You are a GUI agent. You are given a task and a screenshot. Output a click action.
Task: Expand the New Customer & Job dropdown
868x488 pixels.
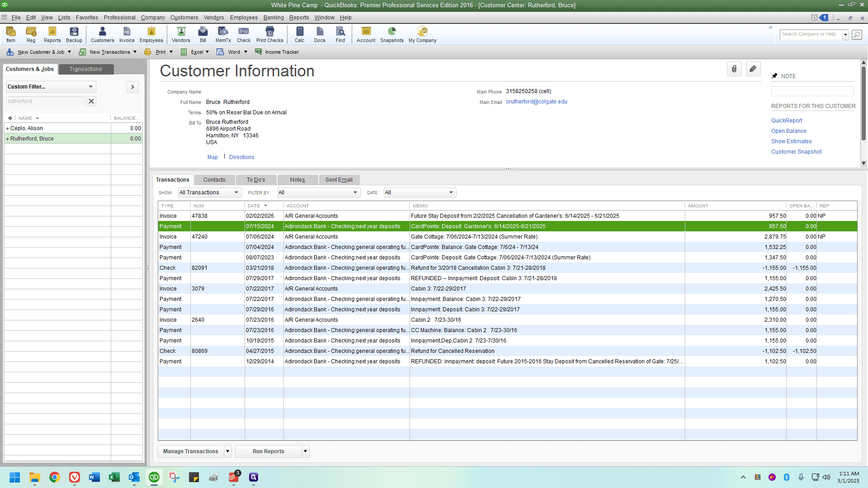point(69,52)
